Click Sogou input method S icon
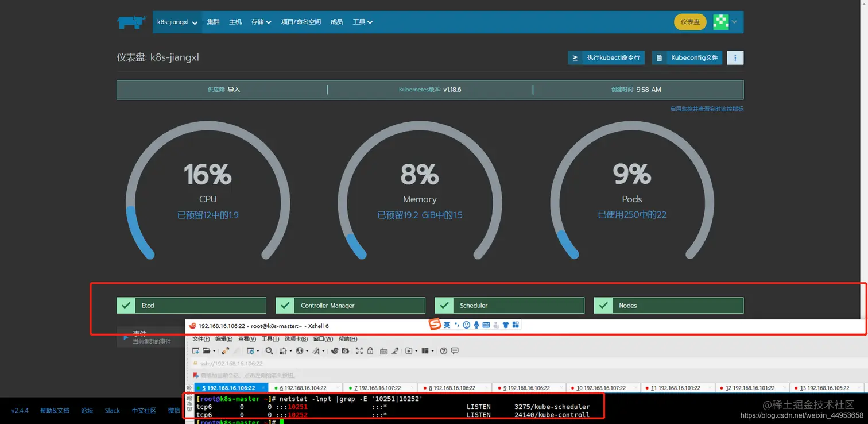Image resolution: width=868 pixels, height=424 pixels. click(435, 325)
